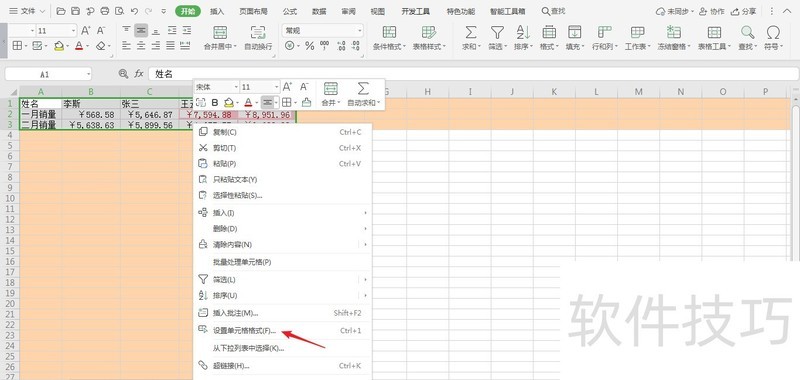Open the AutoSum (自动求和) dropdown in mini toolbar

(379, 103)
